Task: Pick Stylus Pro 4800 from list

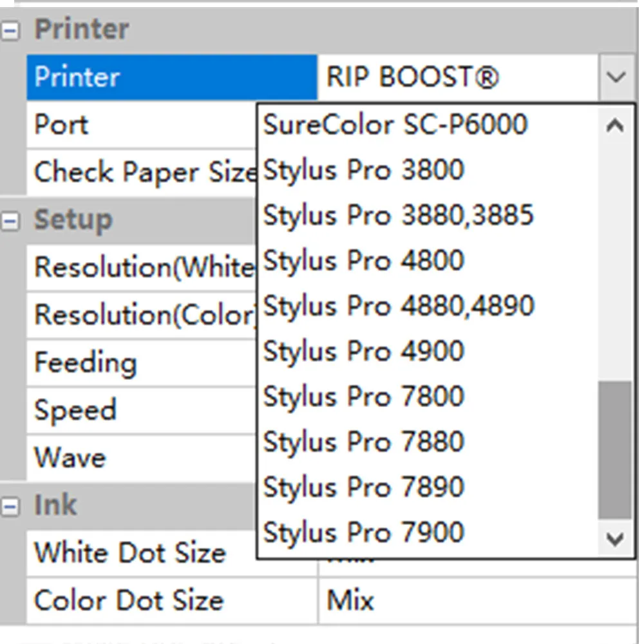Action: 363,261
